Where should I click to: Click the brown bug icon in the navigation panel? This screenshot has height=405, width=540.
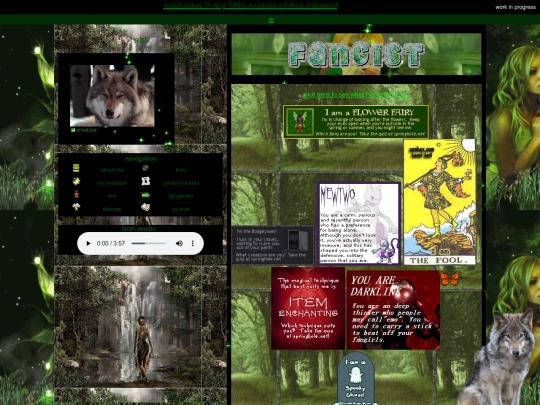76,194
